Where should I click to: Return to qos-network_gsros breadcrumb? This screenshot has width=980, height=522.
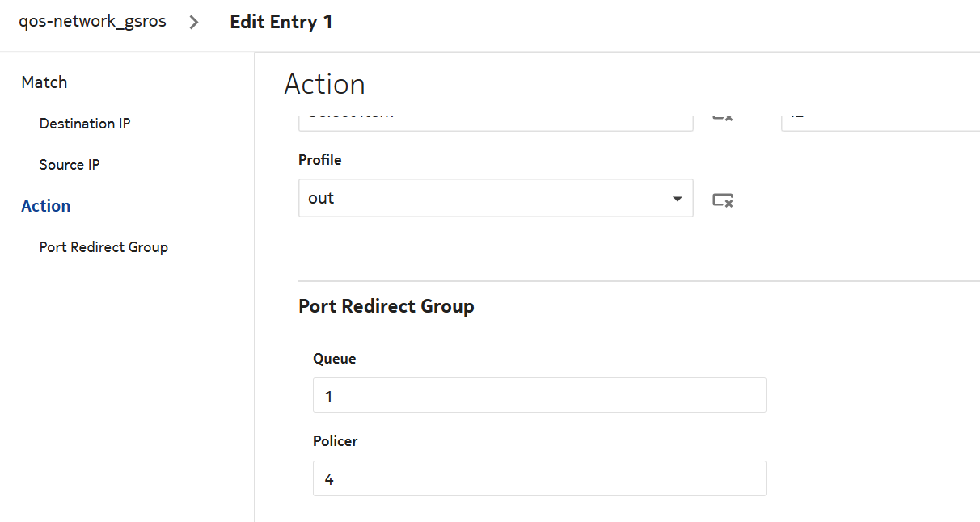pos(92,22)
